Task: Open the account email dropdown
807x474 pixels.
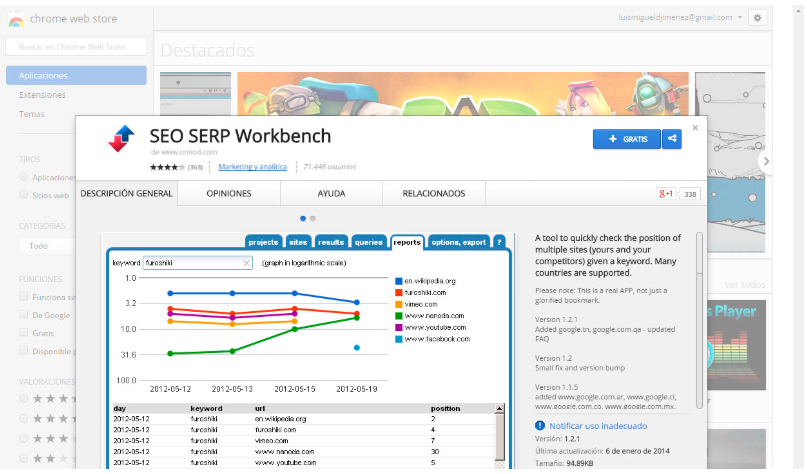Action: tap(680, 17)
